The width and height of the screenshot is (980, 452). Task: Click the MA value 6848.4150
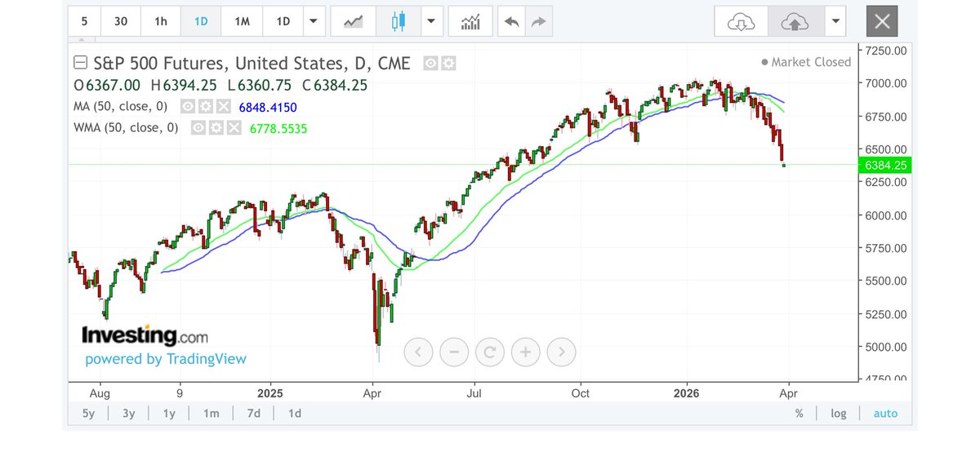click(267, 107)
